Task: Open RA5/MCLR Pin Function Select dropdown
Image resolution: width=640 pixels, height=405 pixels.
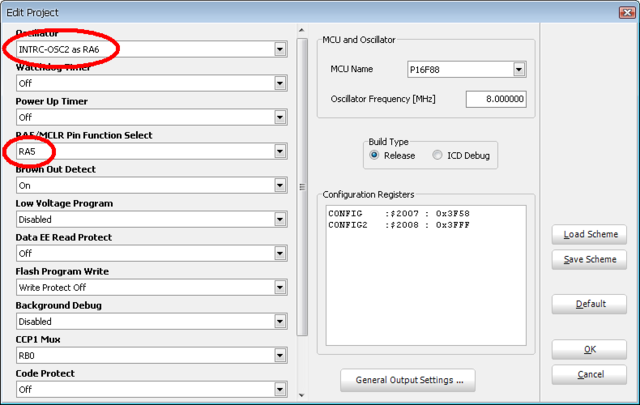Action: tap(151, 151)
